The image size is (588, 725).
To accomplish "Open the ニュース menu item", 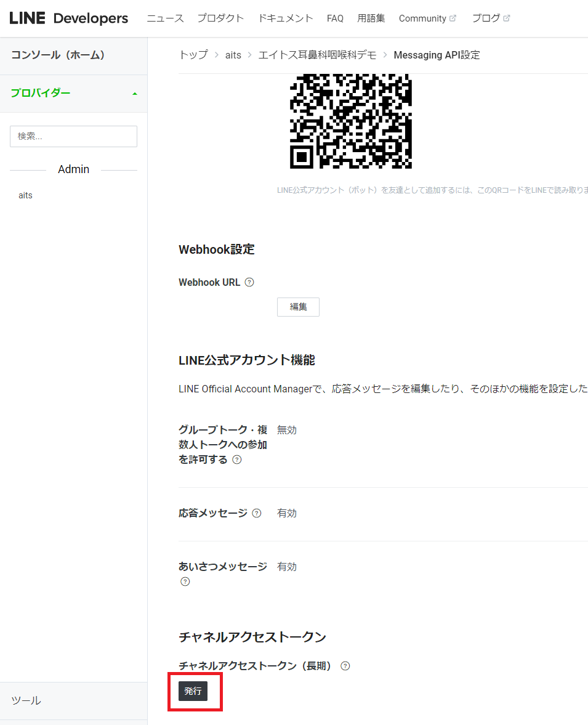I will (x=164, y=18).
